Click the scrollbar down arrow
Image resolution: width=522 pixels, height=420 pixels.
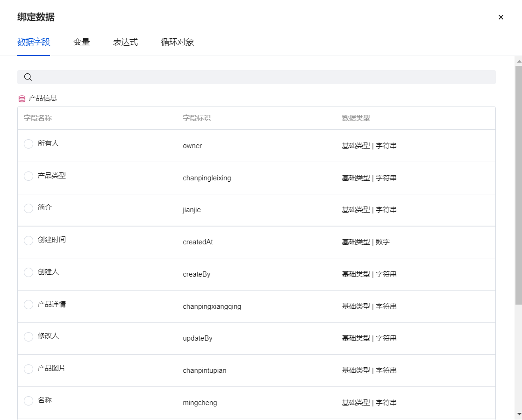pos(519,414)
